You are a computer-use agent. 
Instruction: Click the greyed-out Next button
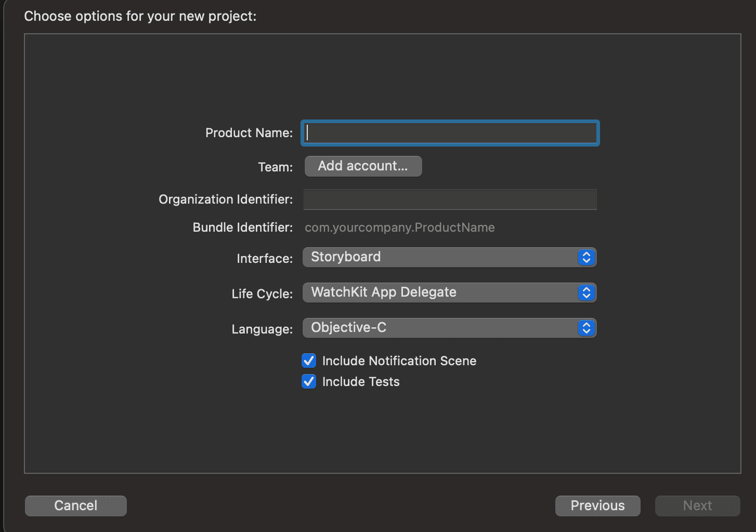pyautogui.click(x=697, y=506)
